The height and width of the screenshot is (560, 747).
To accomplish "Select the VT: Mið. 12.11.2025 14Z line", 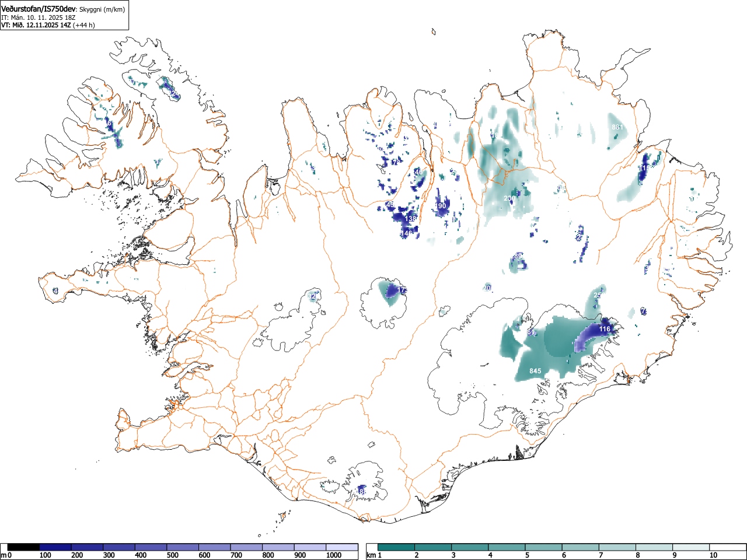I will coord(35,25).
